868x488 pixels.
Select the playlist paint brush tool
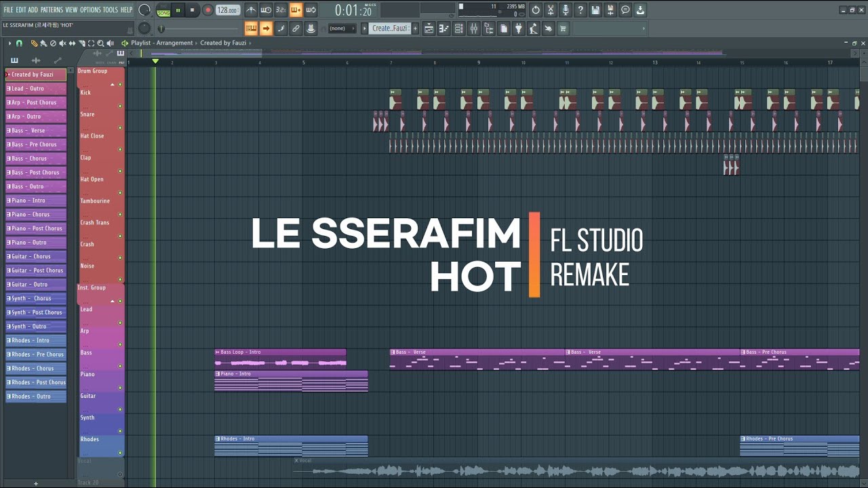[43, 43]
